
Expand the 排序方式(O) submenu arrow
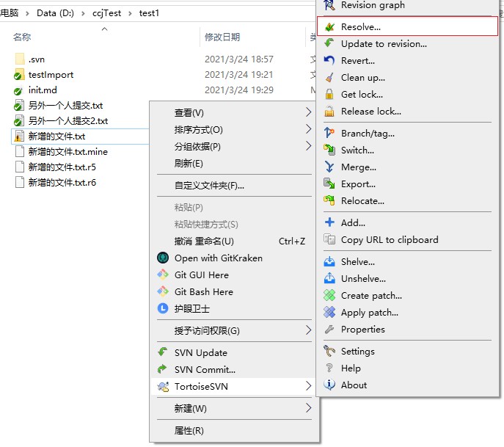point(308,130)
